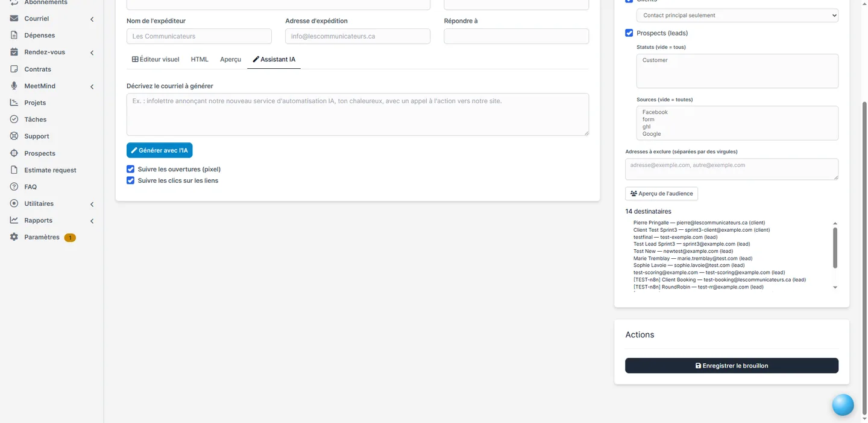Select Google in Sources list
This screenshot has width=868, height=423.
651,134
